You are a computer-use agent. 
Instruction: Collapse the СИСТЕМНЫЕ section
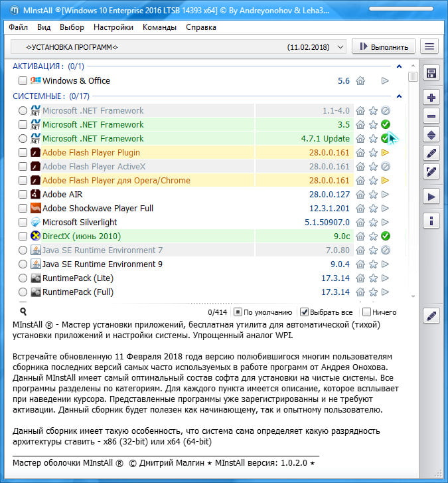[x=399, y=96]
